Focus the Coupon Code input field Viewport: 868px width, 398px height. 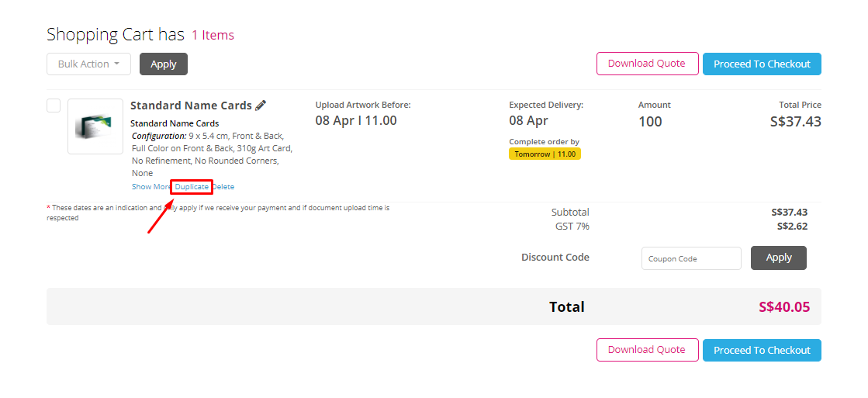tap(691, 258)
